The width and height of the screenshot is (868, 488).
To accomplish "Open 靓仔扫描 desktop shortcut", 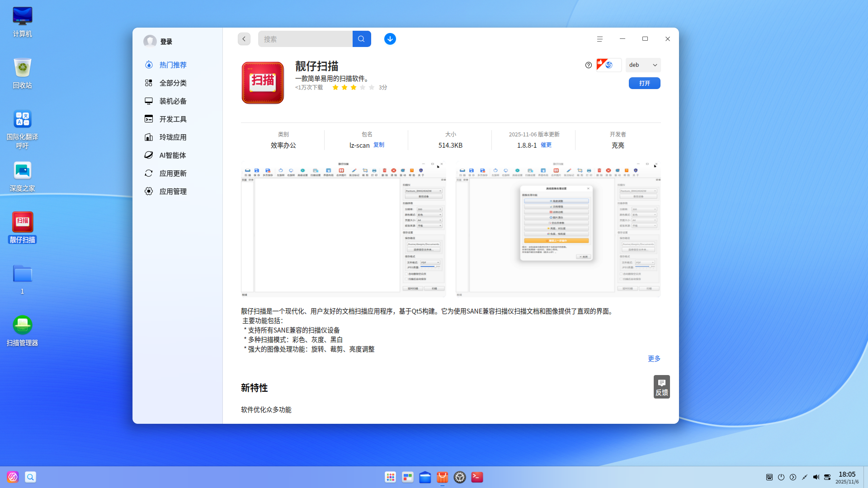I will [23, 227].
